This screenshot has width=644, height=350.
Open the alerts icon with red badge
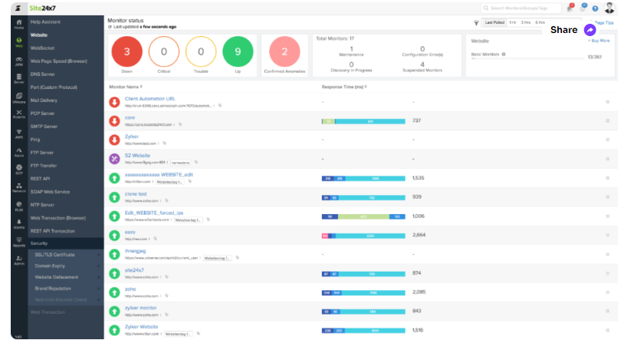tap(570, 8)
